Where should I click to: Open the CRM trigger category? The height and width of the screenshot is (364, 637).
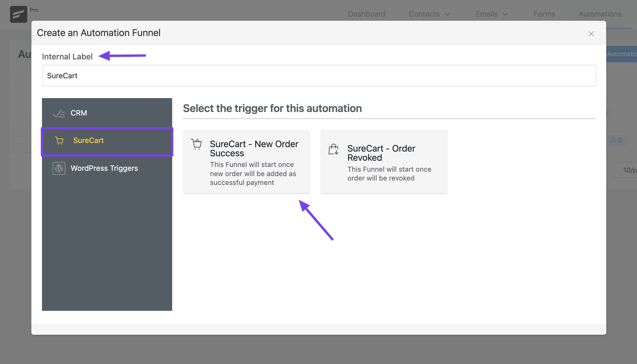point(107,113)
